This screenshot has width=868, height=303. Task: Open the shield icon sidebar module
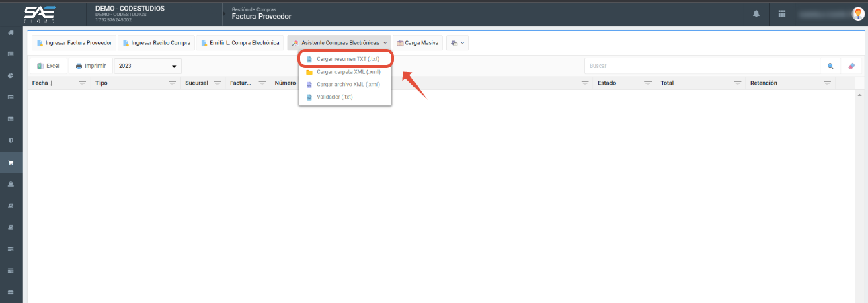[11, 140]
